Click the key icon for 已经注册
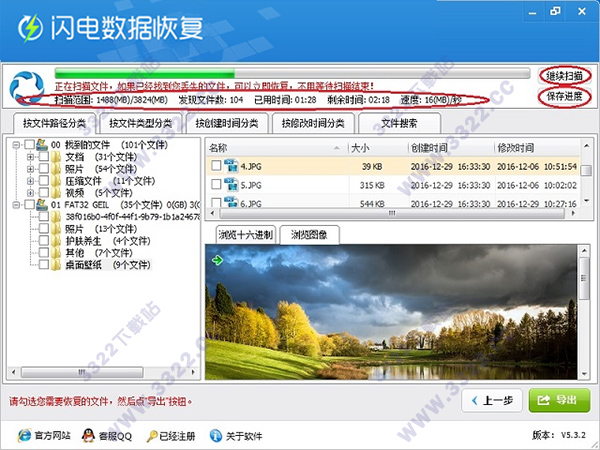600x450 pixels. 152,436
